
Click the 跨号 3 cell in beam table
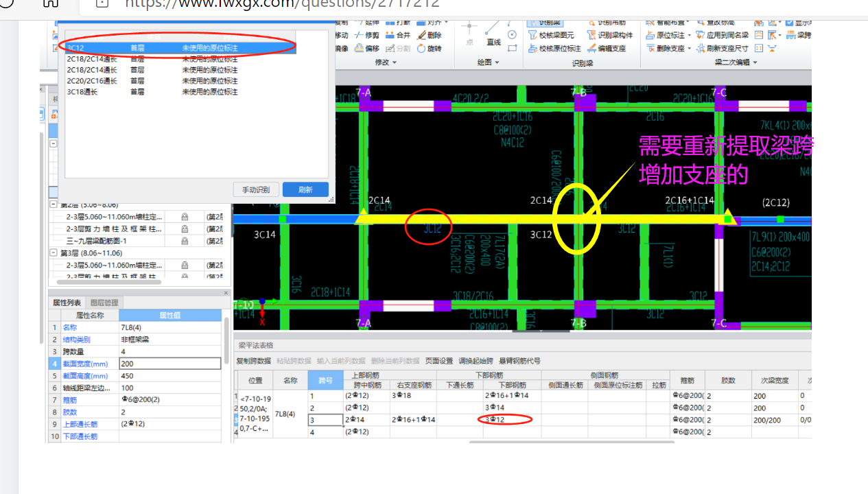tap(325, 420)
